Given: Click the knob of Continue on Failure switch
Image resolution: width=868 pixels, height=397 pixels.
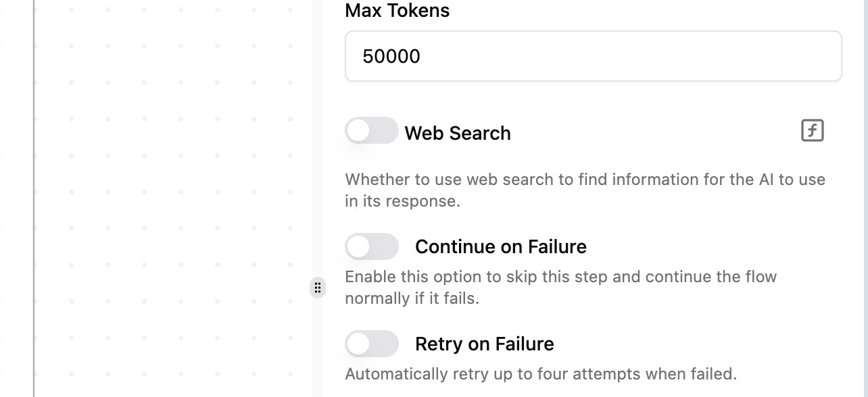Looking at the screenshot, I should (x=359, y=246).
